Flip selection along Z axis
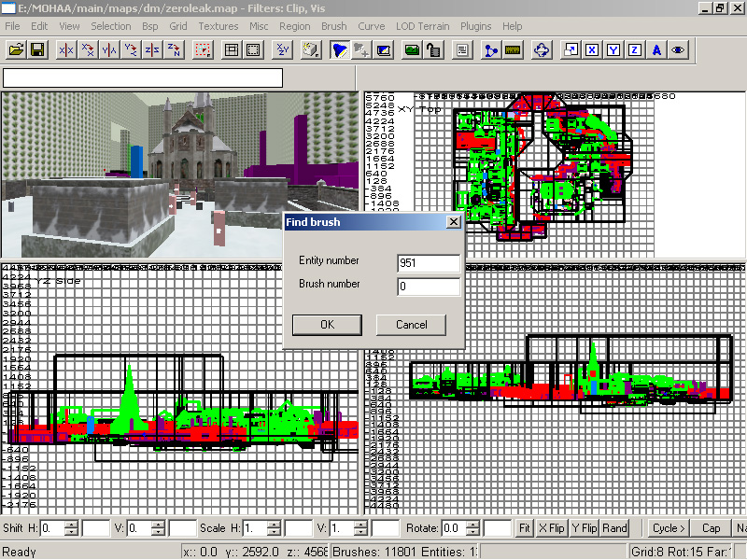This screenshot has width=747, height=560. (x=152, y=49)
